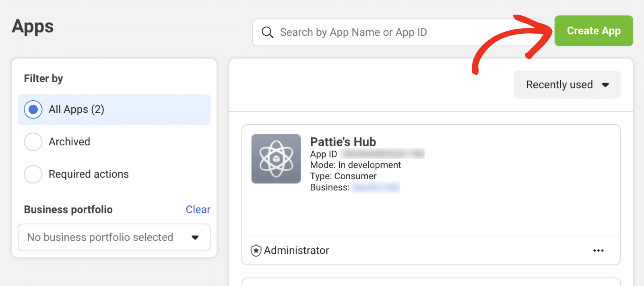Click the Filter by heading
Screen dimensions: 644x286
click(43, 79)
